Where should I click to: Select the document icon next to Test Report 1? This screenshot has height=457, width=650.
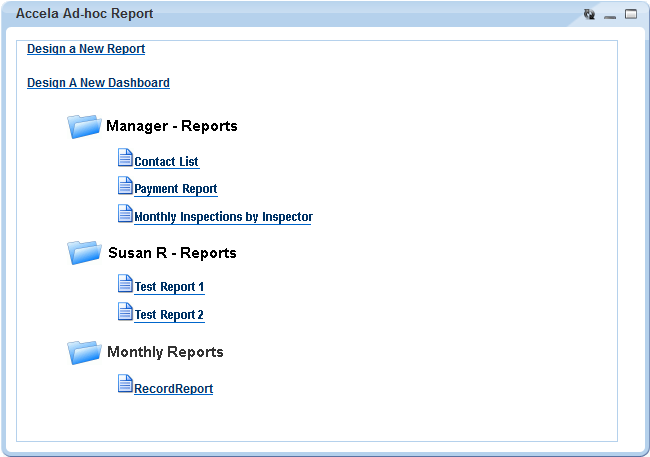point(125,284)
